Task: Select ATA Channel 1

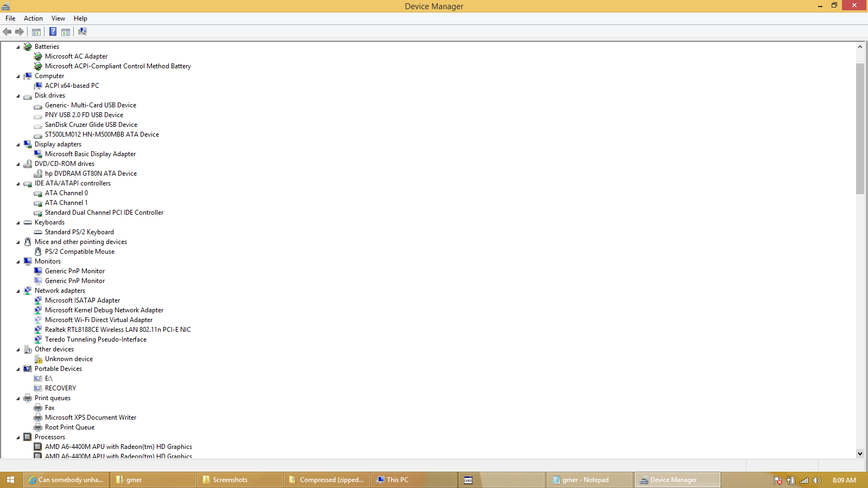Action: click(66, 203)
